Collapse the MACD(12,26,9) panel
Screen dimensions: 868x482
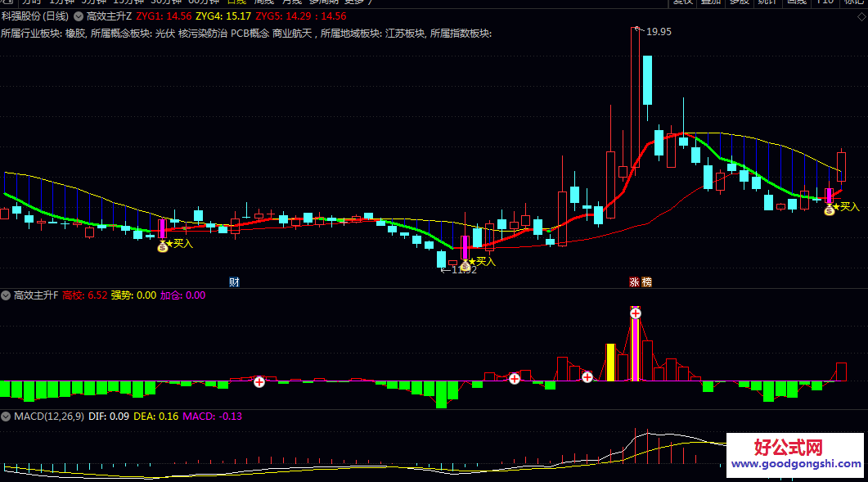pyautogui.click(x=7, y=416)
